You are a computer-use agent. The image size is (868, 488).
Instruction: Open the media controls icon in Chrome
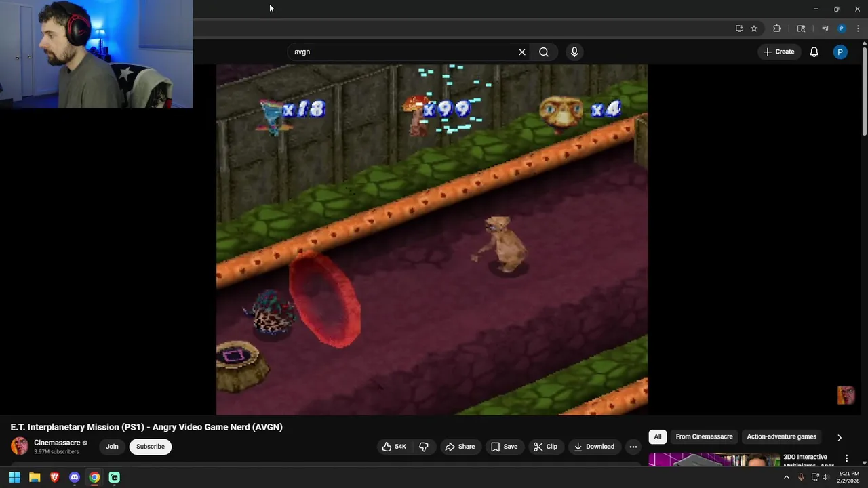(825, 28)
